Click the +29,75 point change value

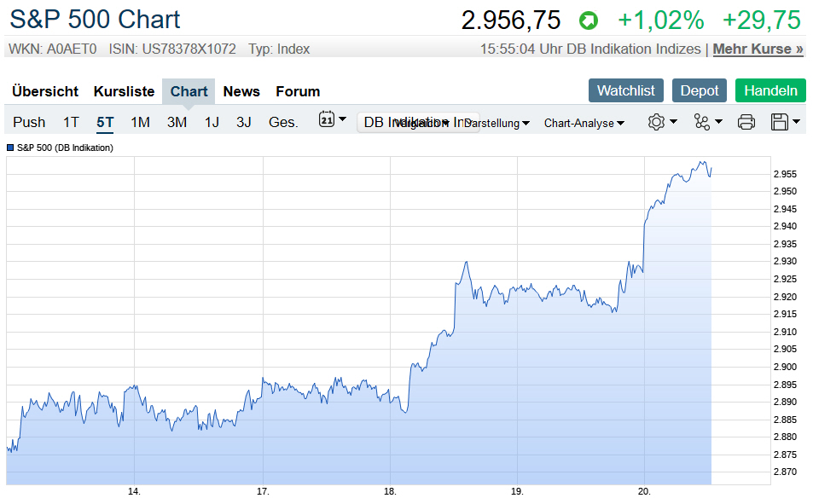tap(762, 20)
